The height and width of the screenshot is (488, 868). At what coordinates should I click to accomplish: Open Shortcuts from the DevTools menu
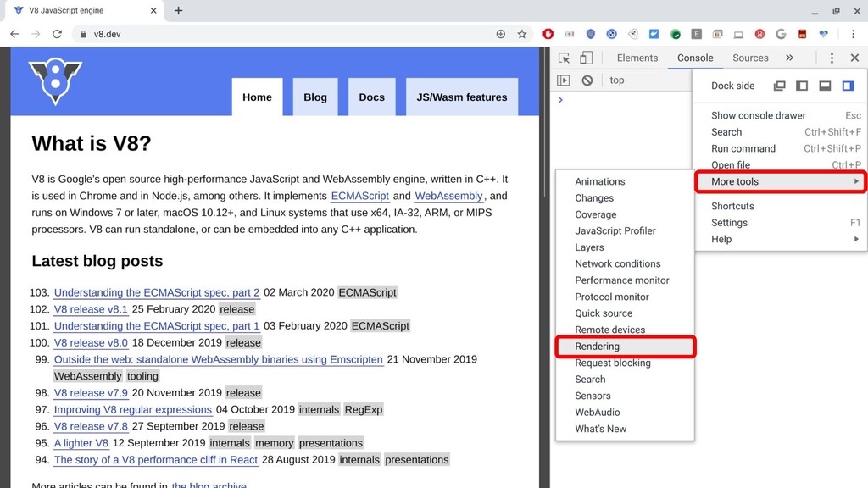pos(781,206)
